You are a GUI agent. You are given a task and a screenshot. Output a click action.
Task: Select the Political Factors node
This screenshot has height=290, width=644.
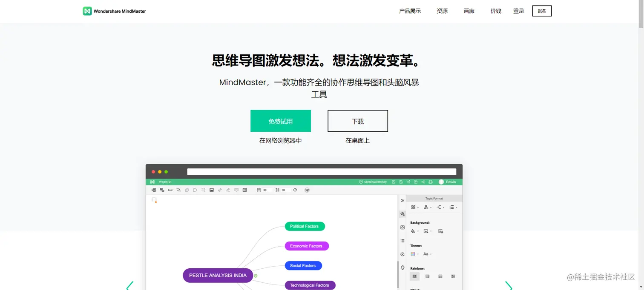pos(305,226)
